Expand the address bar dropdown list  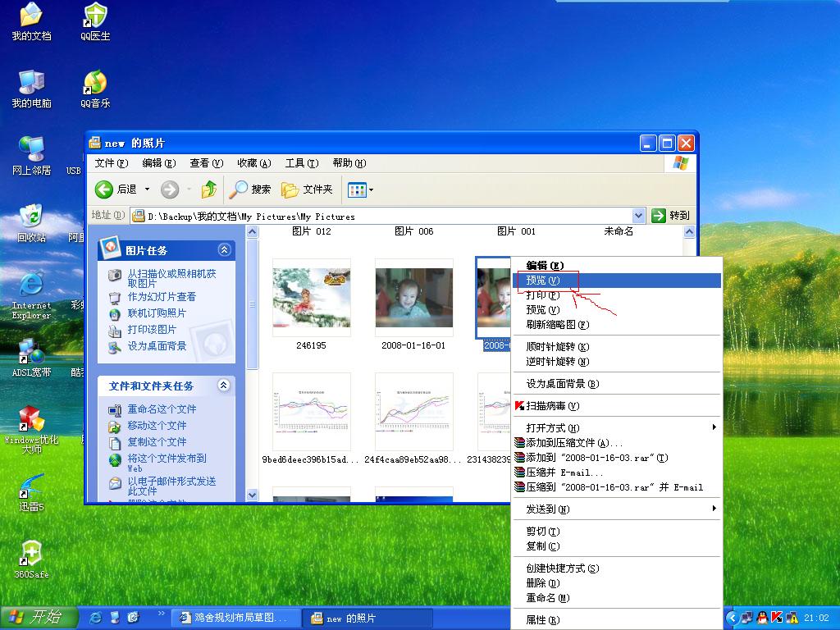pos(638,216)
